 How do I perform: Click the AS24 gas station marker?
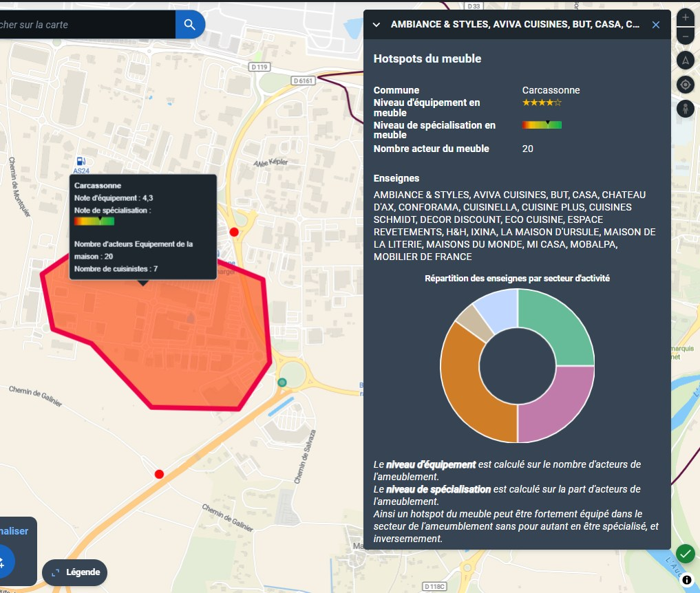point(81,161)
